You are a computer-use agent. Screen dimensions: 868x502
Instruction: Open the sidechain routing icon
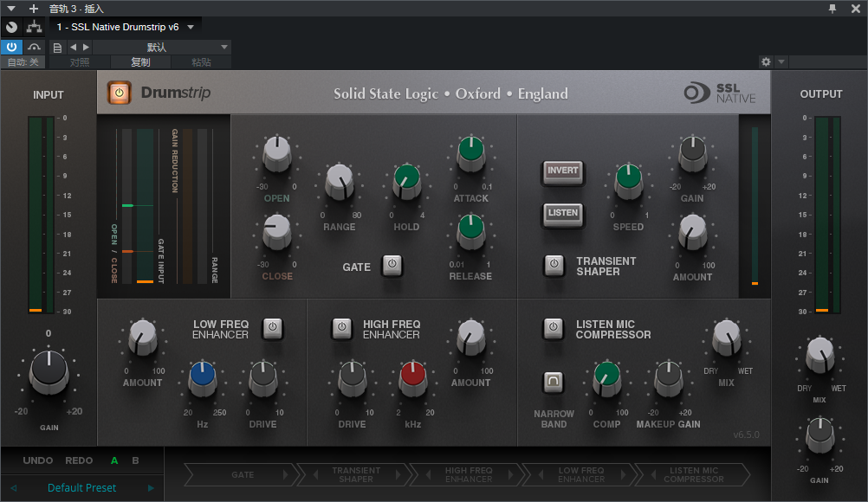(35, 27)
